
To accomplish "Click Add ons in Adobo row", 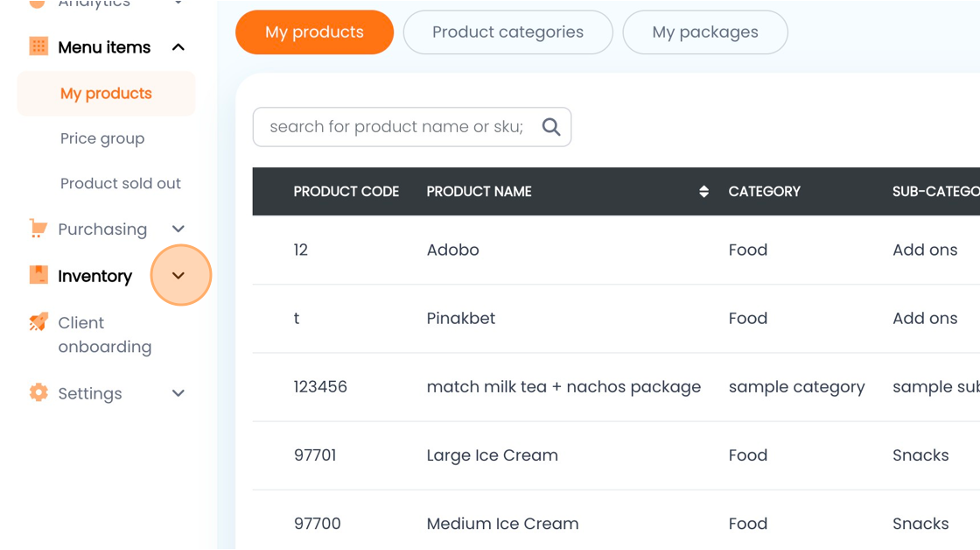I will point(925,250).
